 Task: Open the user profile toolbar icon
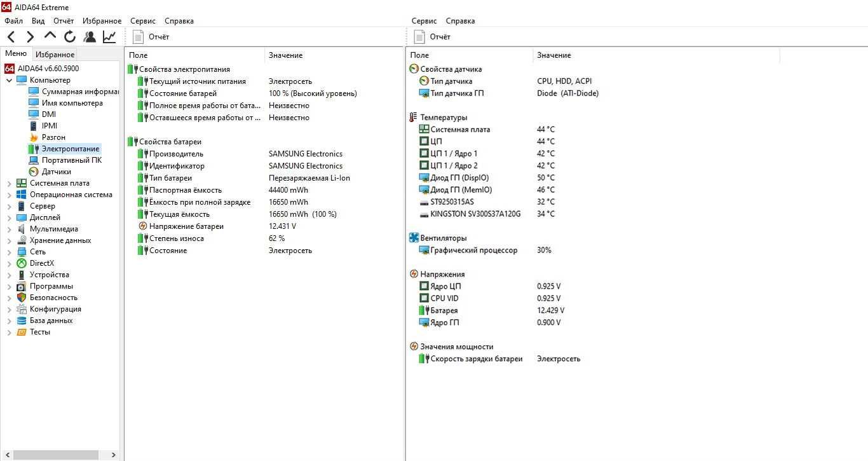pyautogui.click(x=90, y=37)
